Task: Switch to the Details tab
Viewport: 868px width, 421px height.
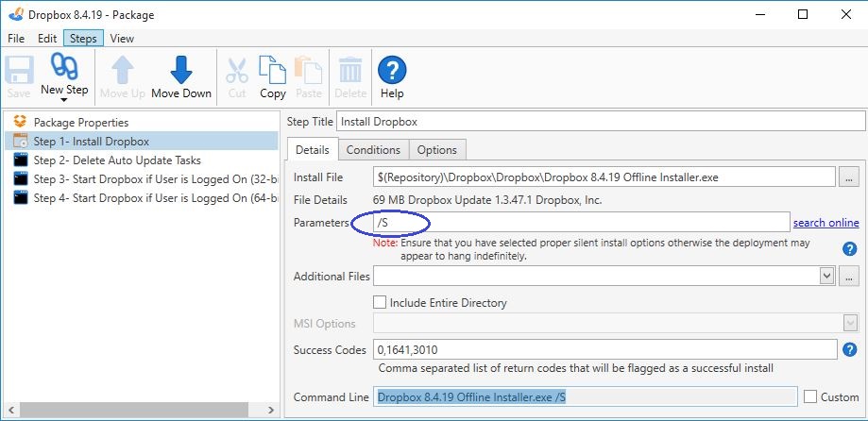Action: click(313, 149)
